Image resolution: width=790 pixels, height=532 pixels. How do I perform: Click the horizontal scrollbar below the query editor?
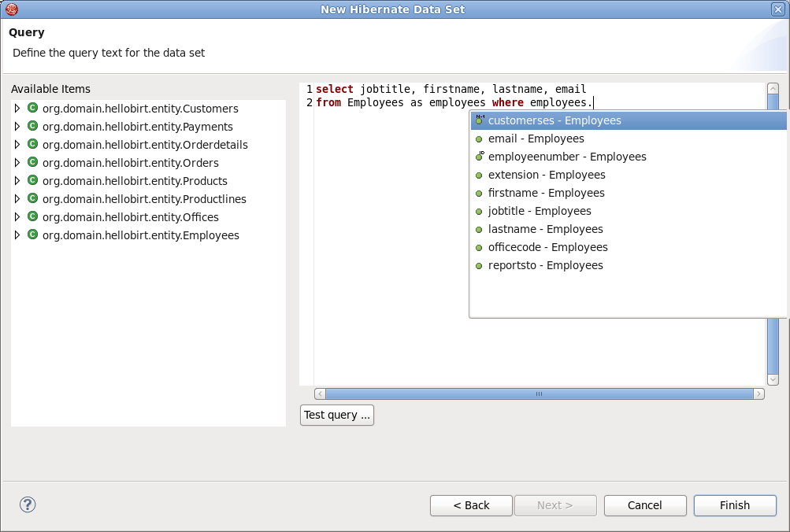coord(540,393)
